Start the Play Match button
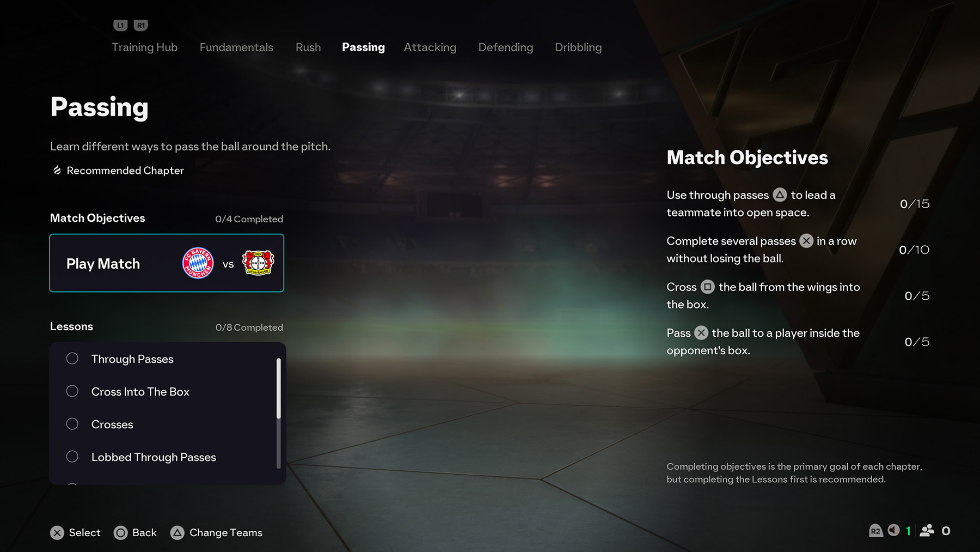Screen dimensions: 980x552 [x=167, y=263]
